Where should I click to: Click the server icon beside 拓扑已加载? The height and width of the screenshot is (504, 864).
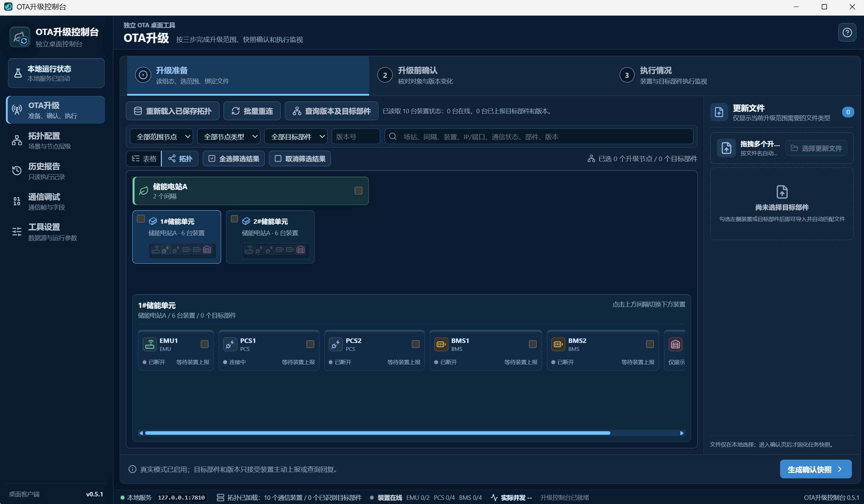[220, 498]
